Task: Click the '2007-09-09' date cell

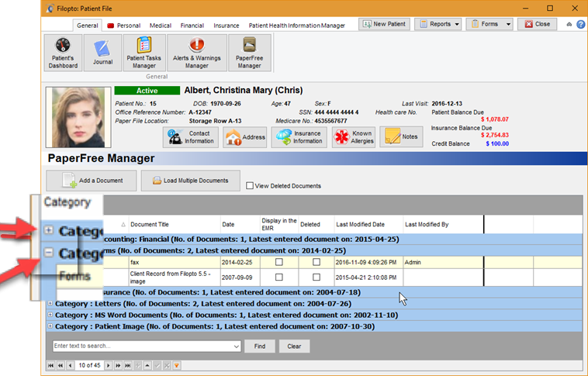Action: [x=240, y=278]
